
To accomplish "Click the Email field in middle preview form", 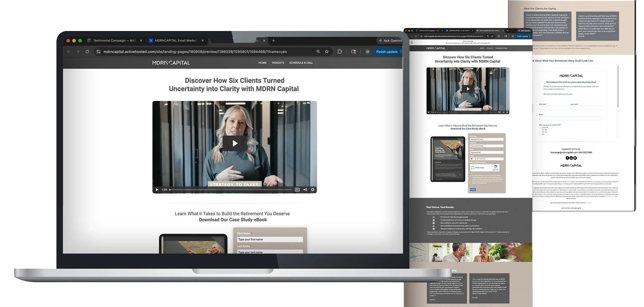I will 487,152.
